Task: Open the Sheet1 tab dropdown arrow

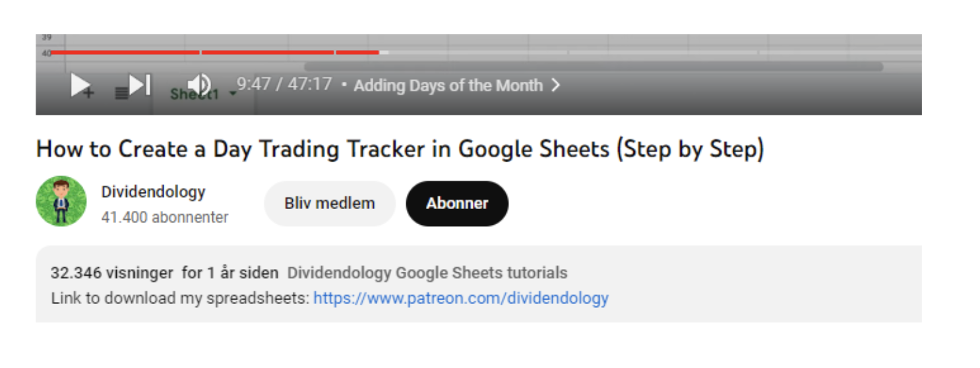Action: point(233,94)
